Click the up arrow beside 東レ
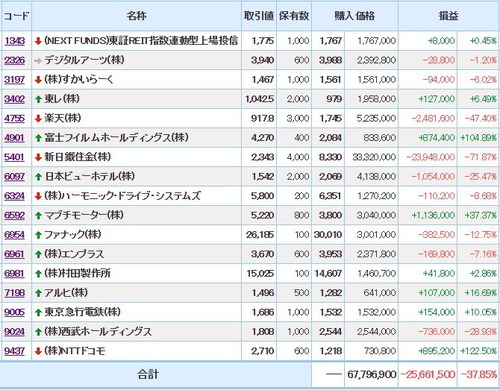The width and height of the screenshot is (500, 390). (x=38, y=99)
